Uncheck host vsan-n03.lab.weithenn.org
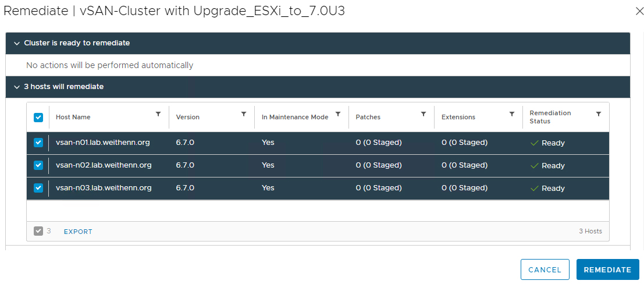The height and width of the screenshot is (284, 644). [x=38, y=188]
